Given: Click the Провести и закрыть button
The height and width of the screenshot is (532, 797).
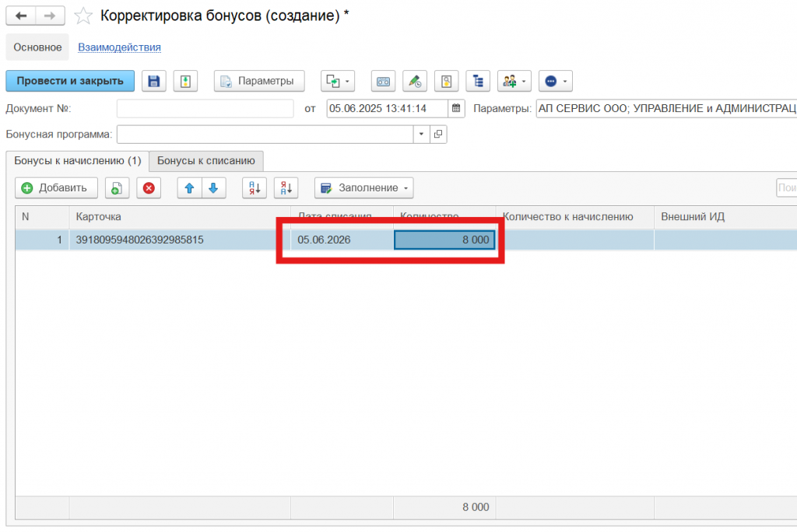Looking at the screenshot, I should (70, 81).
